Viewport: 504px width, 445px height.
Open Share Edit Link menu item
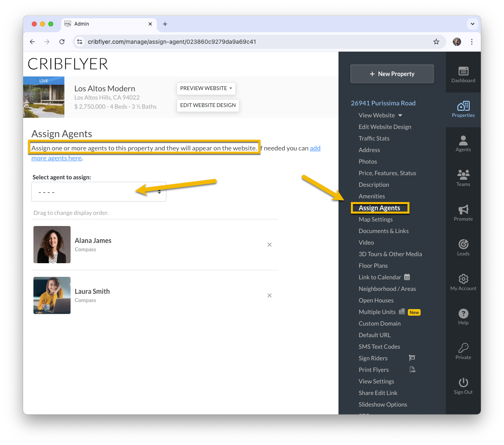tap(378, 393)
